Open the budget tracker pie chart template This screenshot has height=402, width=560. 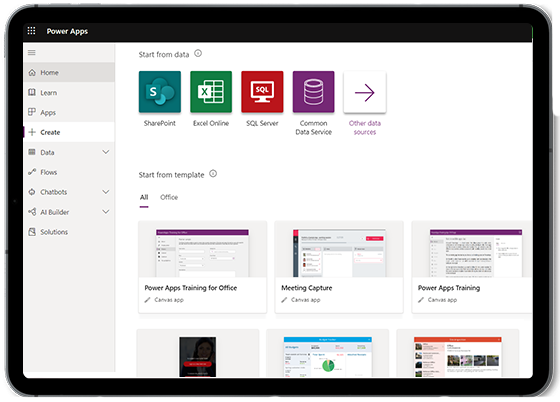pyautogui.click(x=328, y=356)
